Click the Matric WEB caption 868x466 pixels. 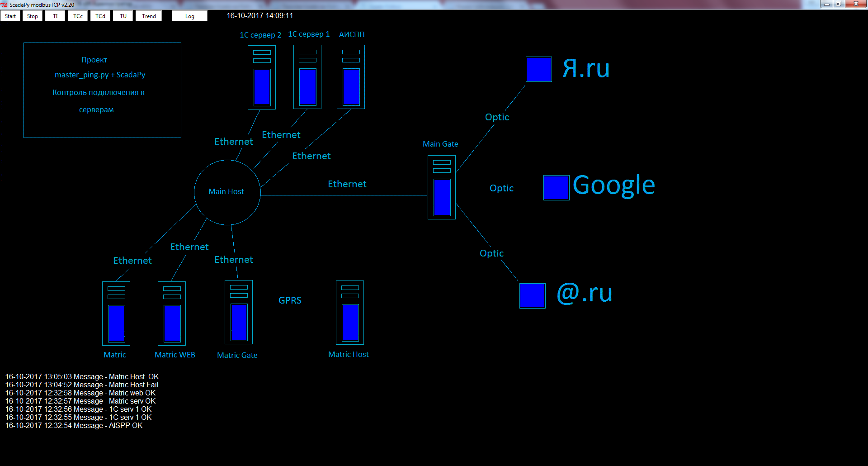(175, 355)
